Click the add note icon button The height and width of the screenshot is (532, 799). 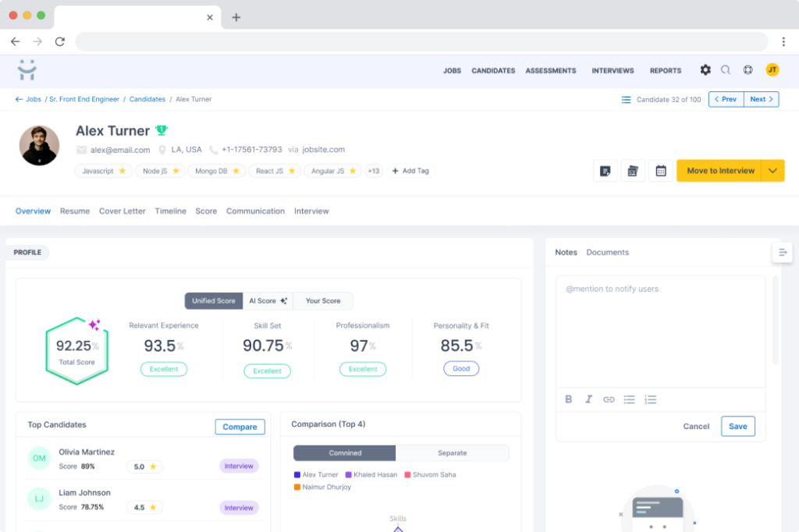pyautogui.click(x=605, y=171)
